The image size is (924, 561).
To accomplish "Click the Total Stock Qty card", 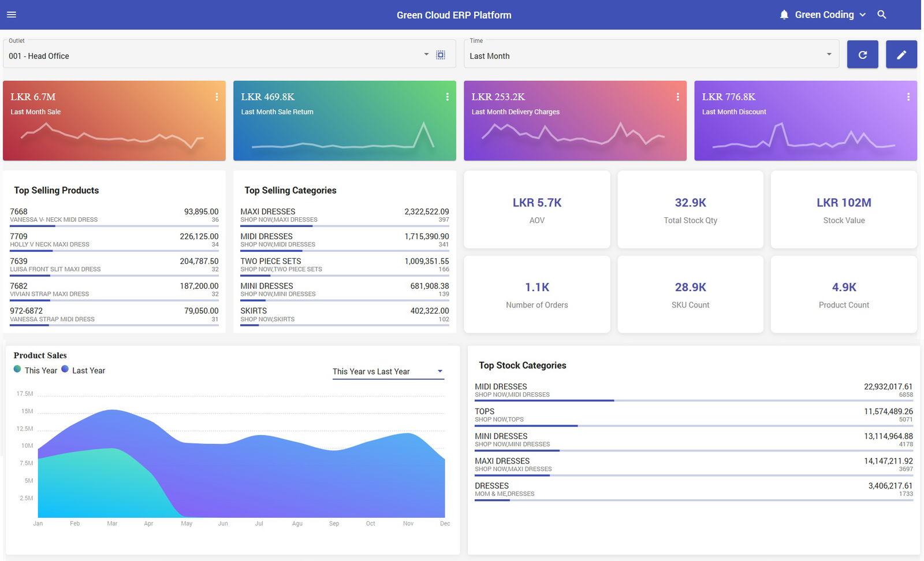I will point(690,209).
